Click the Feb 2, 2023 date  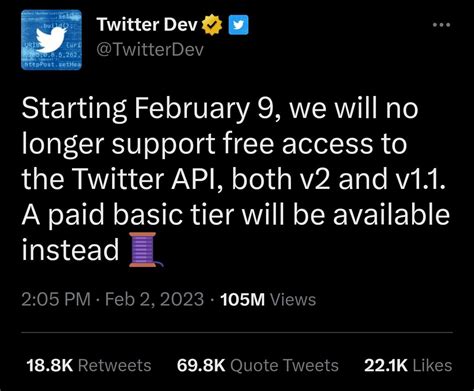[x=154, y=299]
